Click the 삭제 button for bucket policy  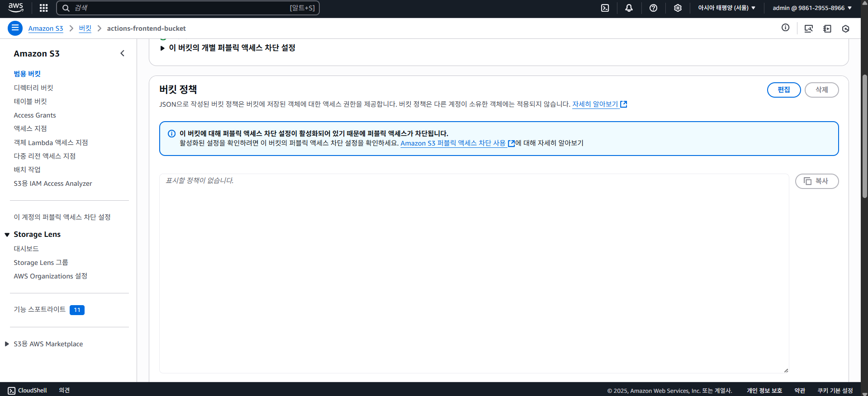pos(821,90)
